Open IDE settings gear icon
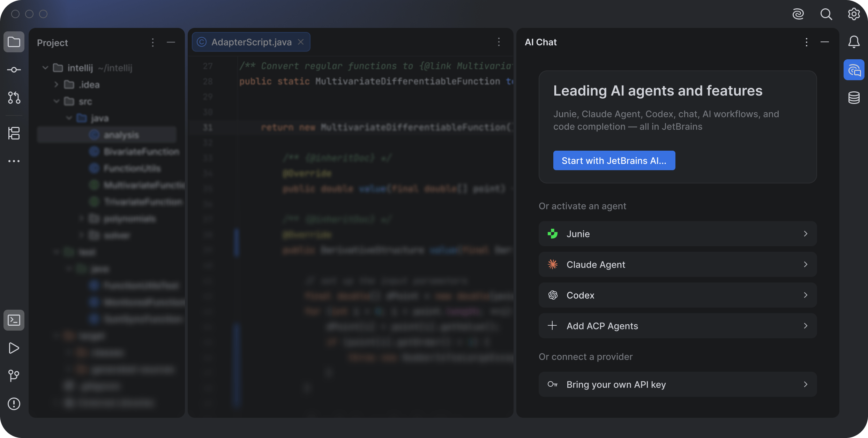Image resolution: width=868 pixels, height=438 pixels. (854, 14)
